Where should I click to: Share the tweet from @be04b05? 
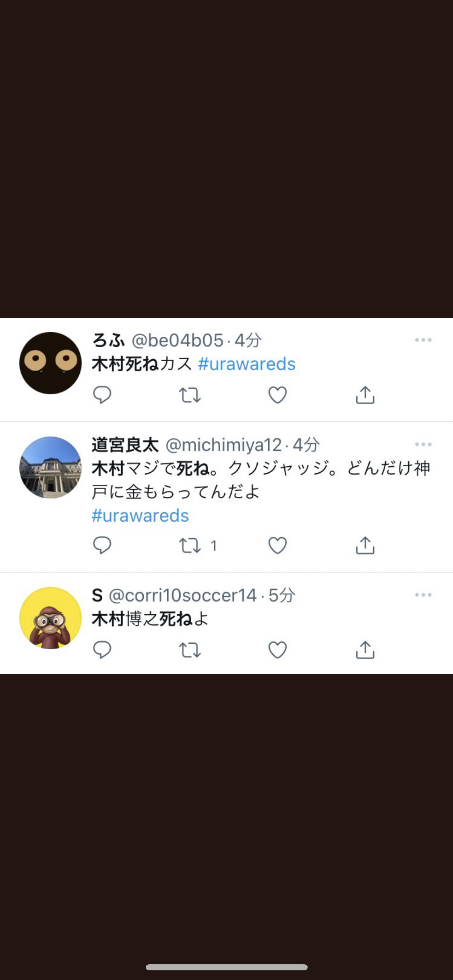coord(365,395)
